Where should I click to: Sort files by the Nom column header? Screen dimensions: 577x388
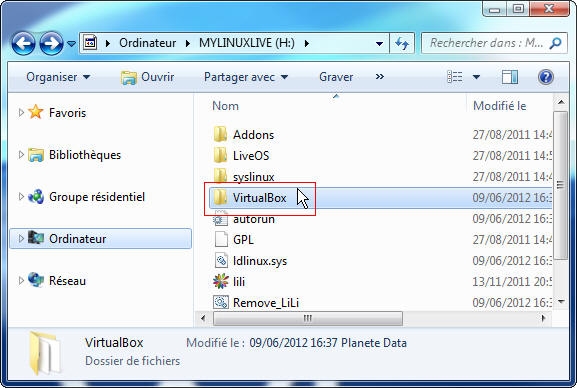pyautogui.click(x=226, y=106)
